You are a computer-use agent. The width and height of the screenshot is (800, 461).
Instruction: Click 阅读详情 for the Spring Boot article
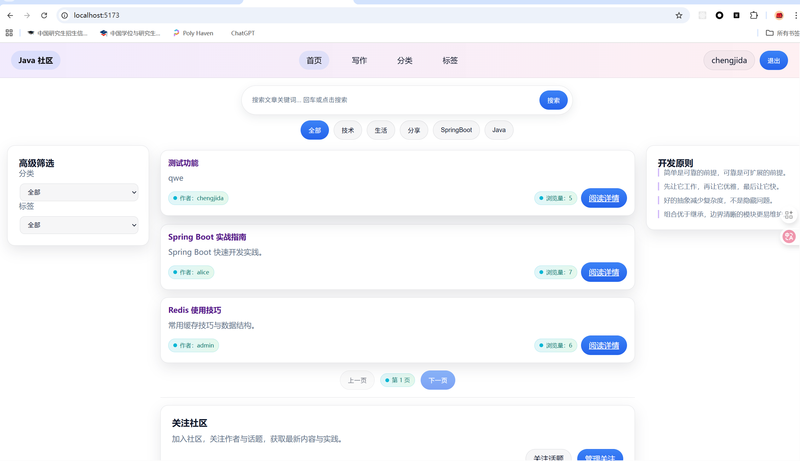coord(604,272)
